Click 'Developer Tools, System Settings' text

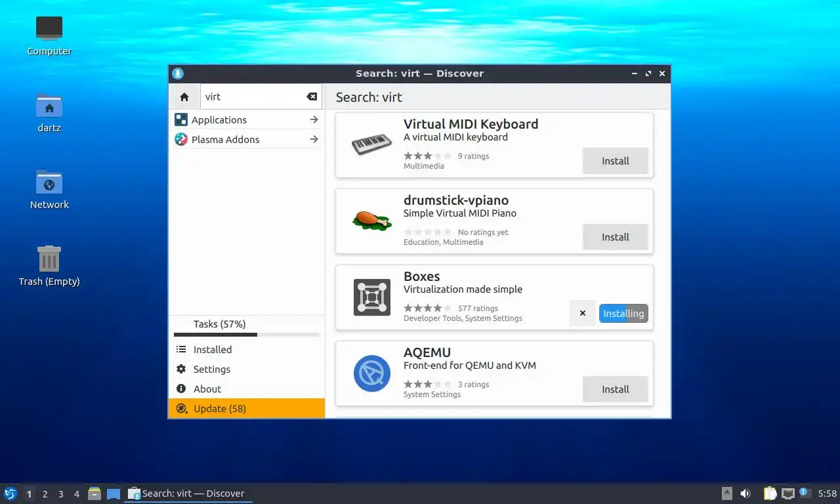tap(463, 318)
